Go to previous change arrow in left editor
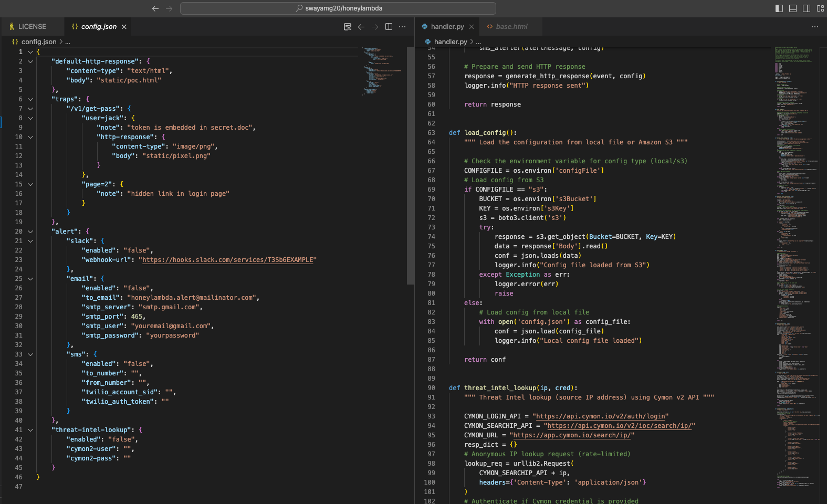Screen dimensions: 827x504 tap(361, 27)
